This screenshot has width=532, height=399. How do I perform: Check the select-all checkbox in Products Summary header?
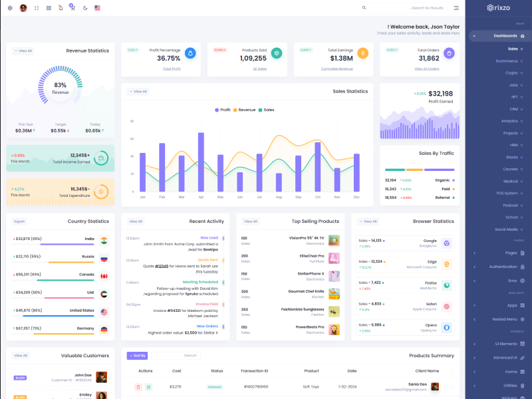click(451, 370)
